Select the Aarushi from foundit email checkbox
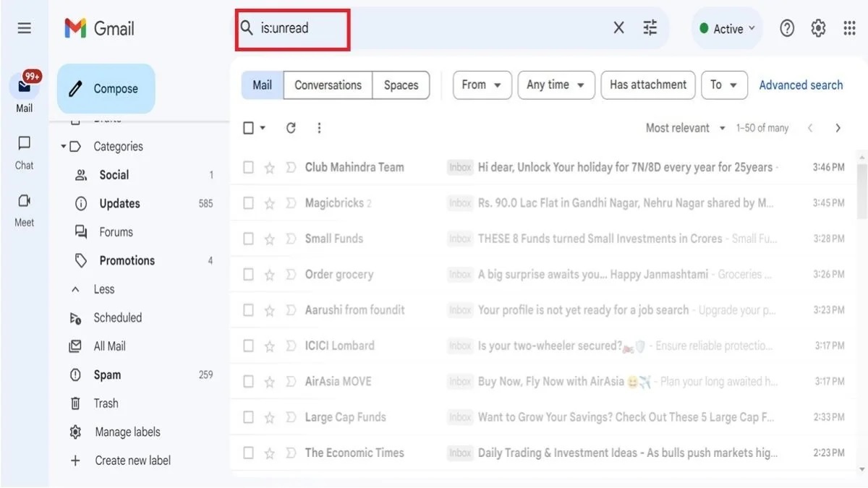The width and height of the screenshot is (868, 488). (x=248, y=310)
